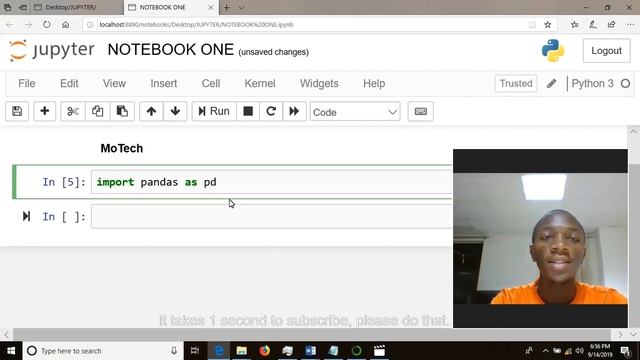Open browser settings and more menu

click(x=630, y=24)
